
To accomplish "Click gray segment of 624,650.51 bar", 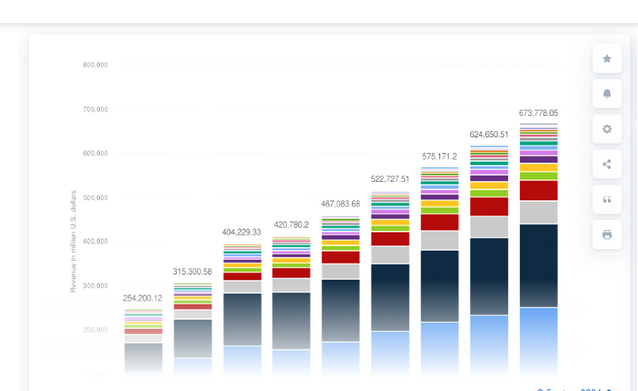I will pyautogui.click(x=489, y=227).
